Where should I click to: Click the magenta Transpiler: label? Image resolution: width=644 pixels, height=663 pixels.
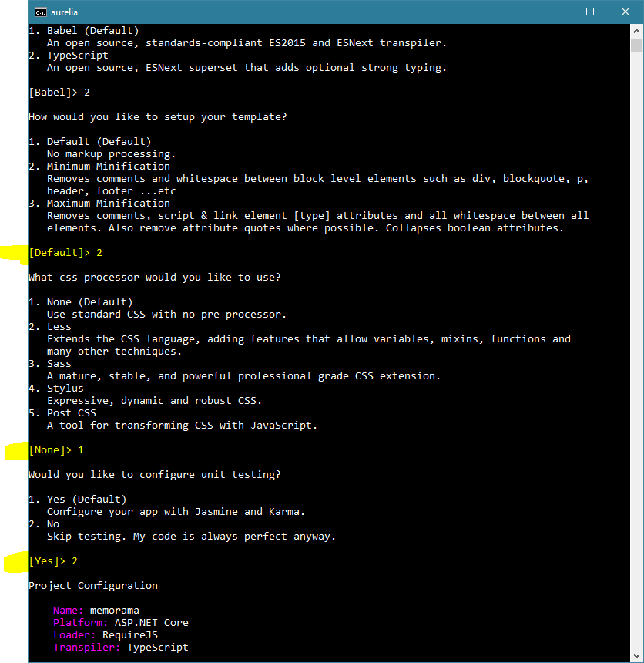pos(86,648)
